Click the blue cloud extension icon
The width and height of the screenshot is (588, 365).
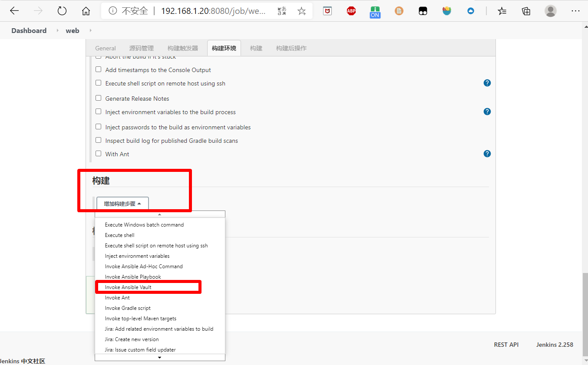(471, 11)
